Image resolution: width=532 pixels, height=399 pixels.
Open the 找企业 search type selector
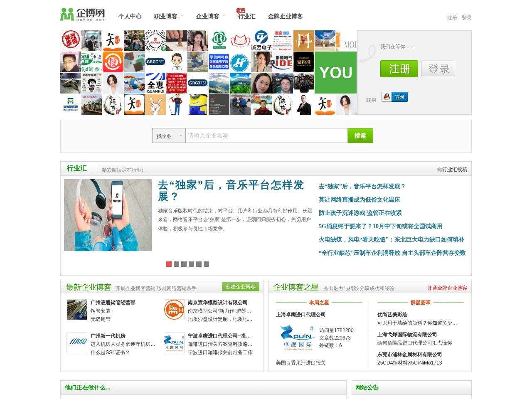pyautogui.click(x=169, y=136)
